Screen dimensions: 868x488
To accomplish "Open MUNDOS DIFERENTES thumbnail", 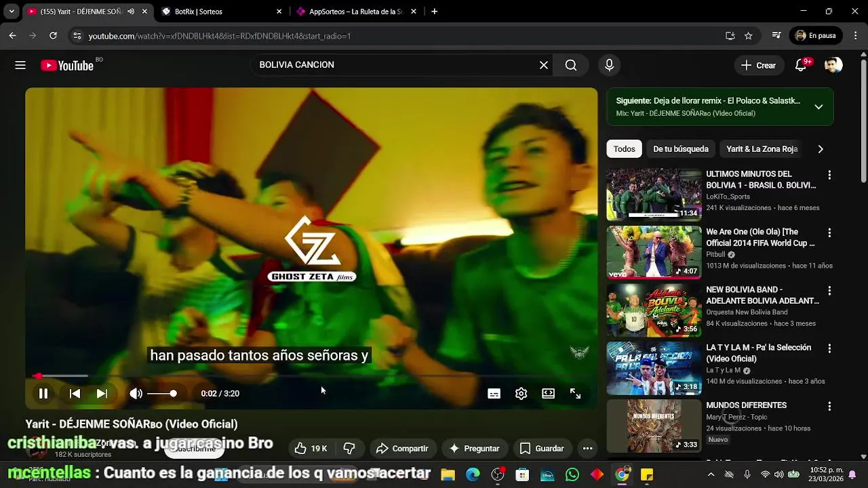I will point(654,426).
